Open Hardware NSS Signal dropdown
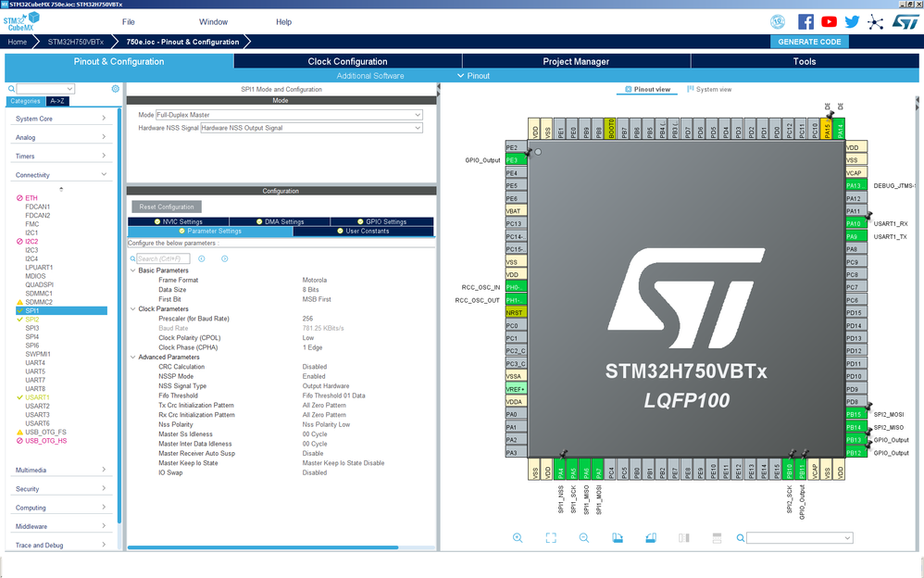This screenshot has width=924, height=578. pos(311,128)
